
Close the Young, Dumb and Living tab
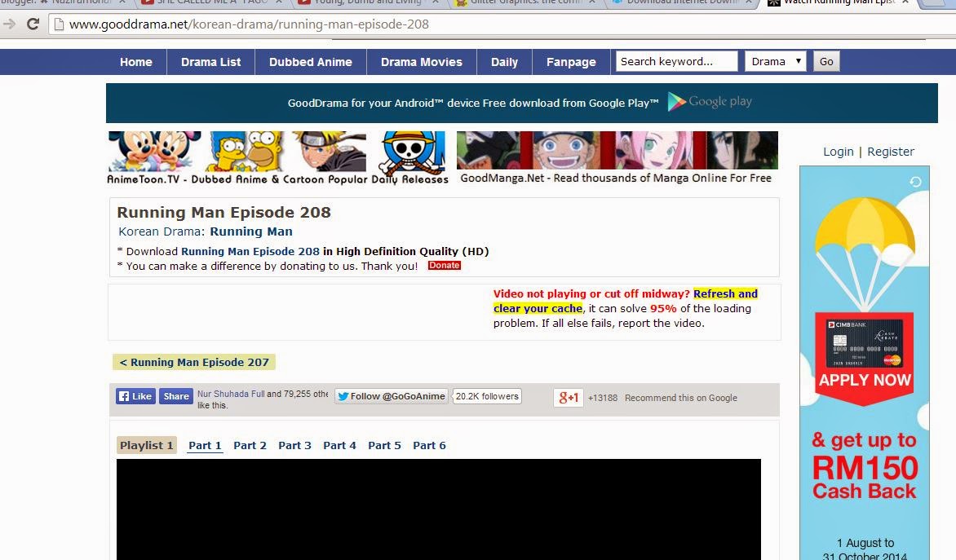pos(436,2)
